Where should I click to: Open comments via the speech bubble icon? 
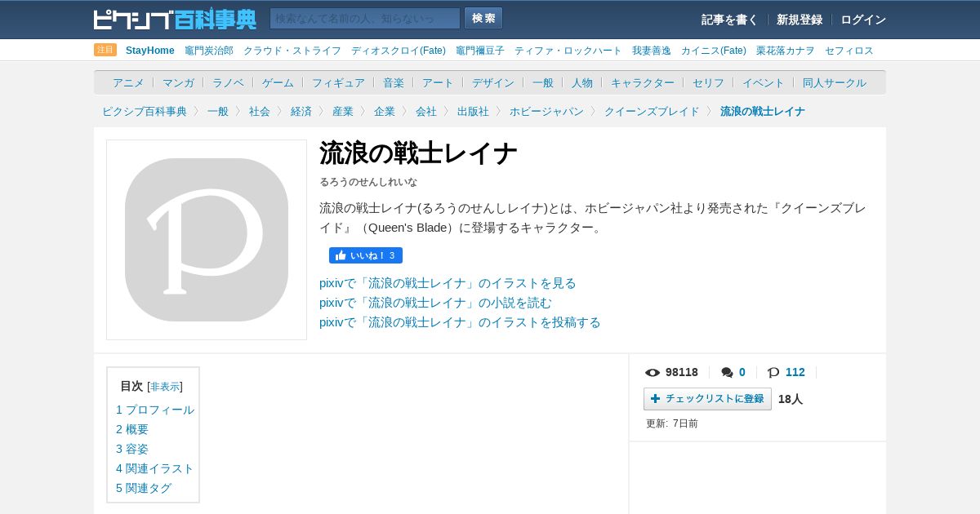coord(727,373)
